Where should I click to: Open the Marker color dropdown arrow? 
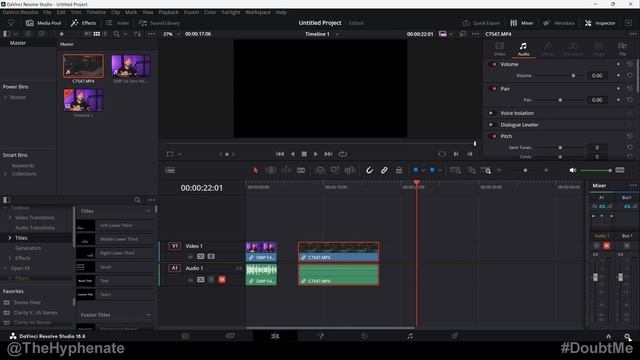(x=440, y=171)
